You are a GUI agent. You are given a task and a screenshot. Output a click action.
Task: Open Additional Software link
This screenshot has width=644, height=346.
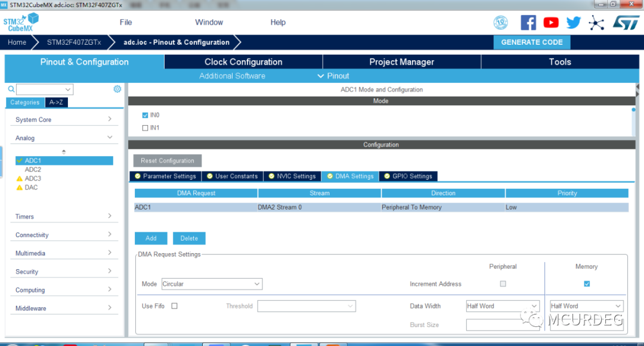(232, 76)
